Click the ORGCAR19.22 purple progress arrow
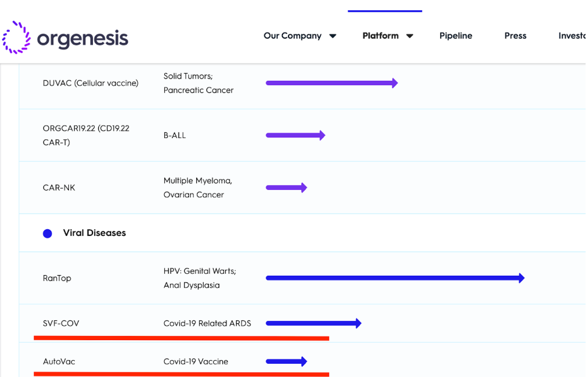This screenshot has width=588, height=377. tap(295, 135)
